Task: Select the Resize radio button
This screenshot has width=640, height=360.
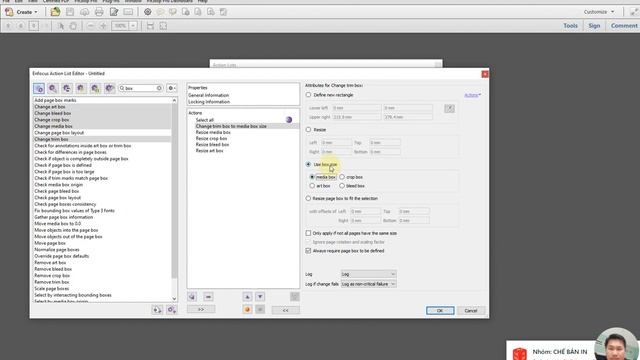Action: pyautogui.click(x=309, y=129)
